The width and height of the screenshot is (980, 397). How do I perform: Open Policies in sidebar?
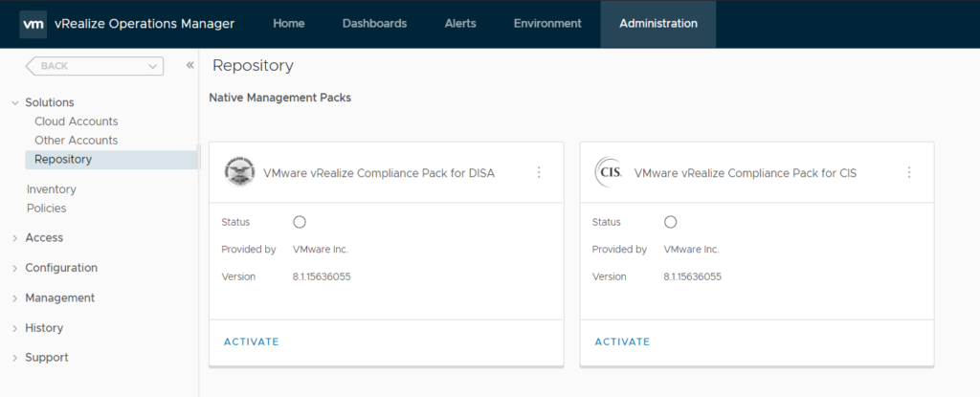click(x=46, y=208)
